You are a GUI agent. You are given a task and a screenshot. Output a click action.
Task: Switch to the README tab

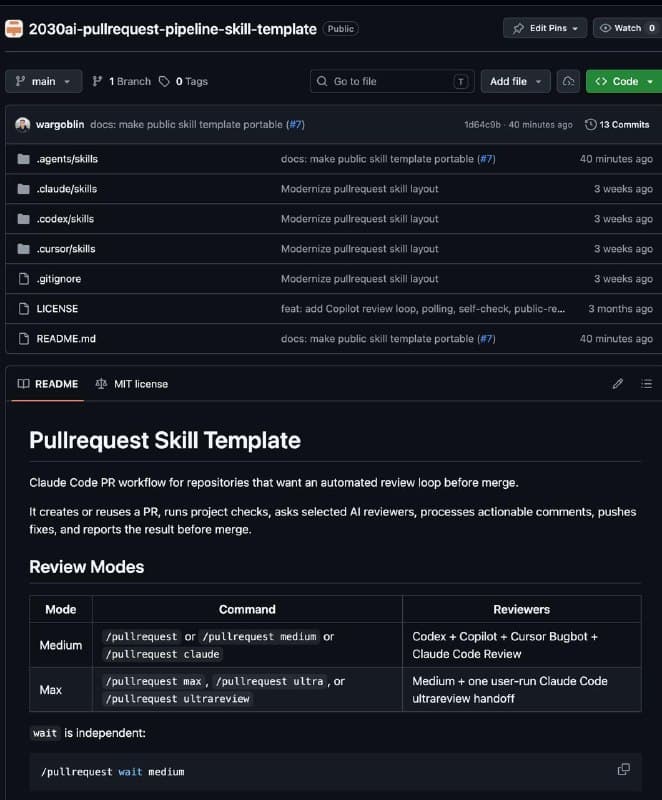[48, 384]
